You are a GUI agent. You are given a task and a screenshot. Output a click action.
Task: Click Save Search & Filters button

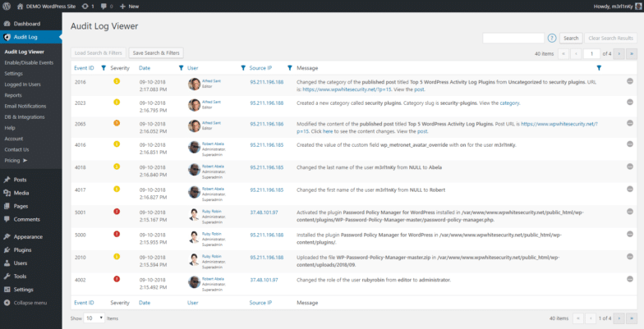156,53
